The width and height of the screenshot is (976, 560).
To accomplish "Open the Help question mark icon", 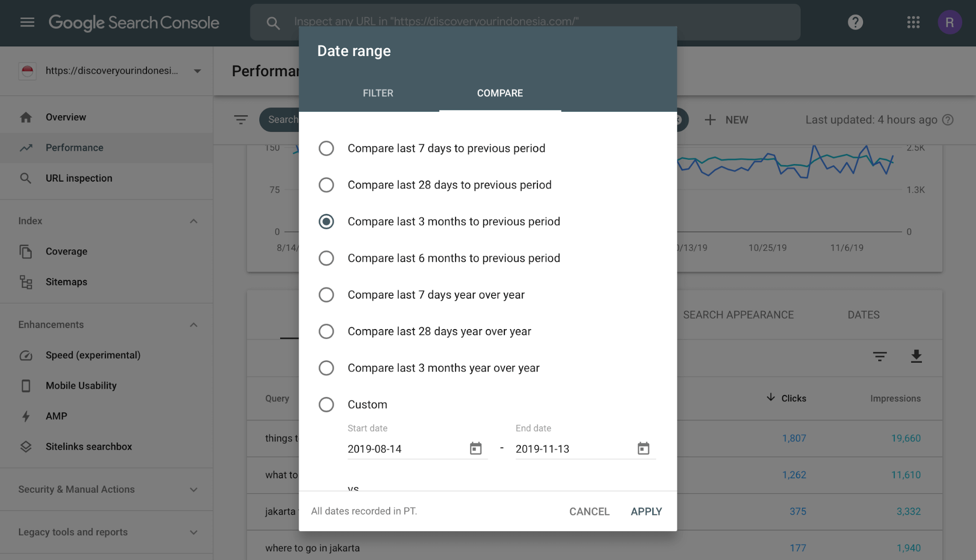I will 855,22.
